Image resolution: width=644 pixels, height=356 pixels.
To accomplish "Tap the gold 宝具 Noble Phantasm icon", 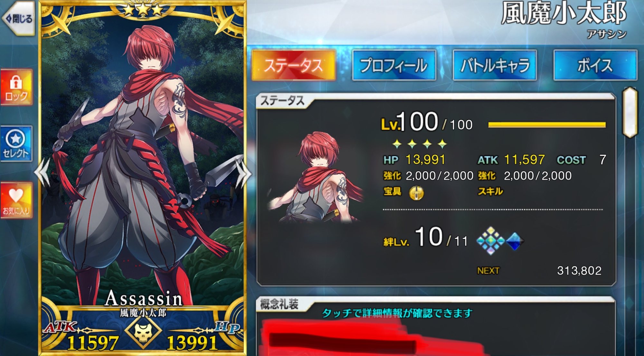I will pyautogui.click(x=416, y=193).
